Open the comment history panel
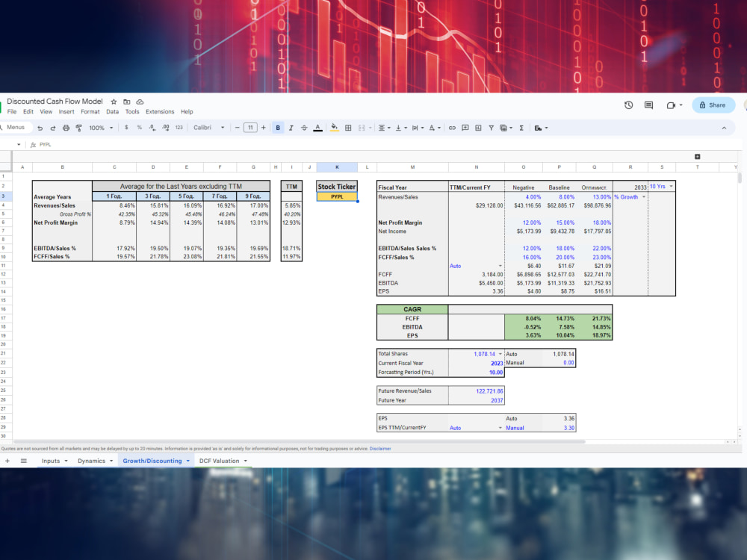The width and height of the screenshot is (747, 560). (x=648, y=105)
